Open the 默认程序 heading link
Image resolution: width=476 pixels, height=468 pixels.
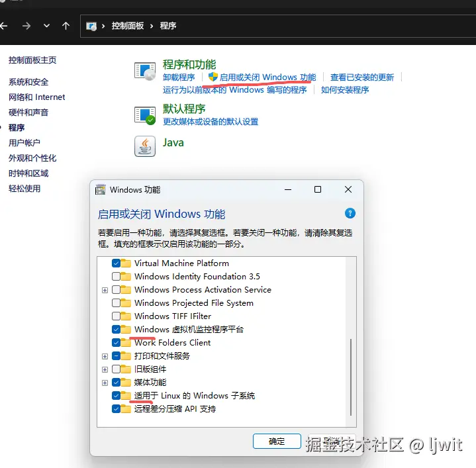click(x=184, y=109)
